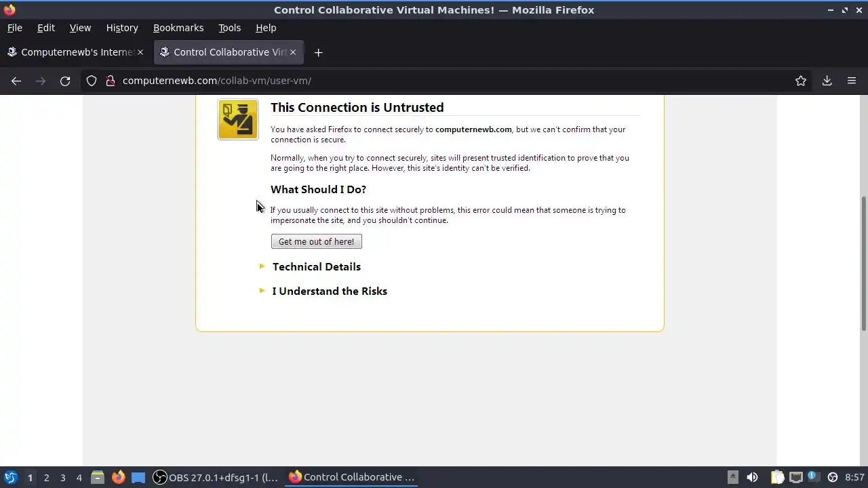Screen dimensions: 868x488
Task: Open the View menu
Action: tap(80, 28)
